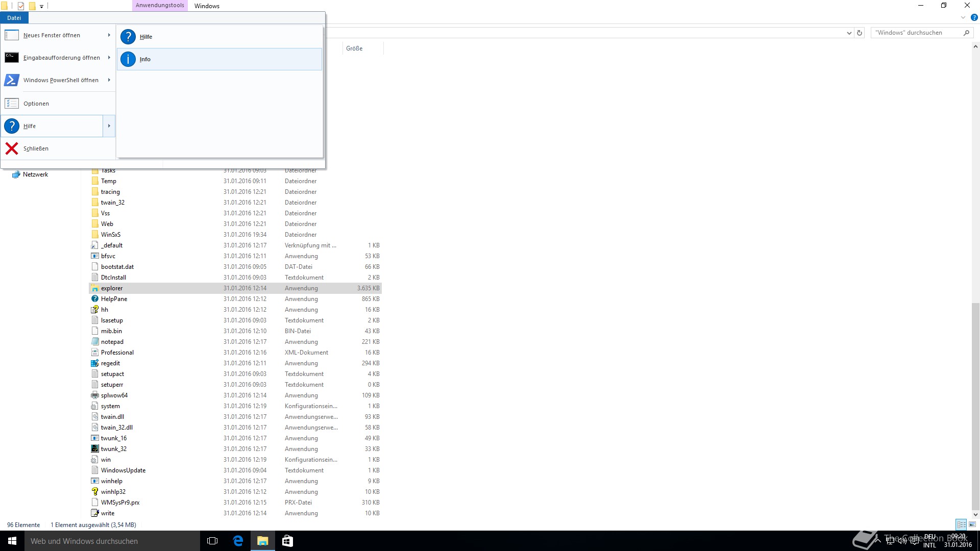Image resolution: width=980 pixels, height=551 pixels.
Task: Click the quick access properties checkmark icon
Action: click(x=21, y=6)
